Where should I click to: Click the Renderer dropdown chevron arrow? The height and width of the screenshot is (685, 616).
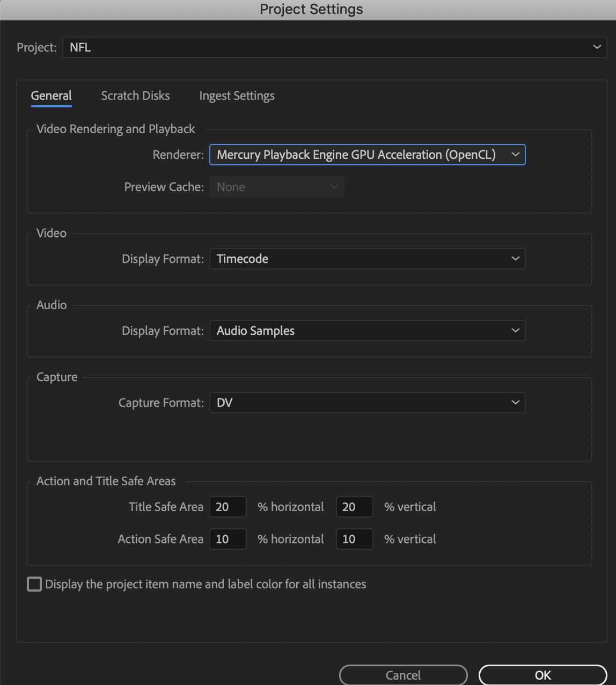[515, 155]
